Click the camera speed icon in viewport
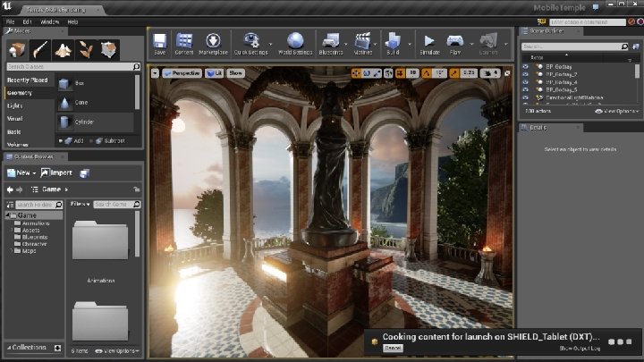 coord(489,73)
